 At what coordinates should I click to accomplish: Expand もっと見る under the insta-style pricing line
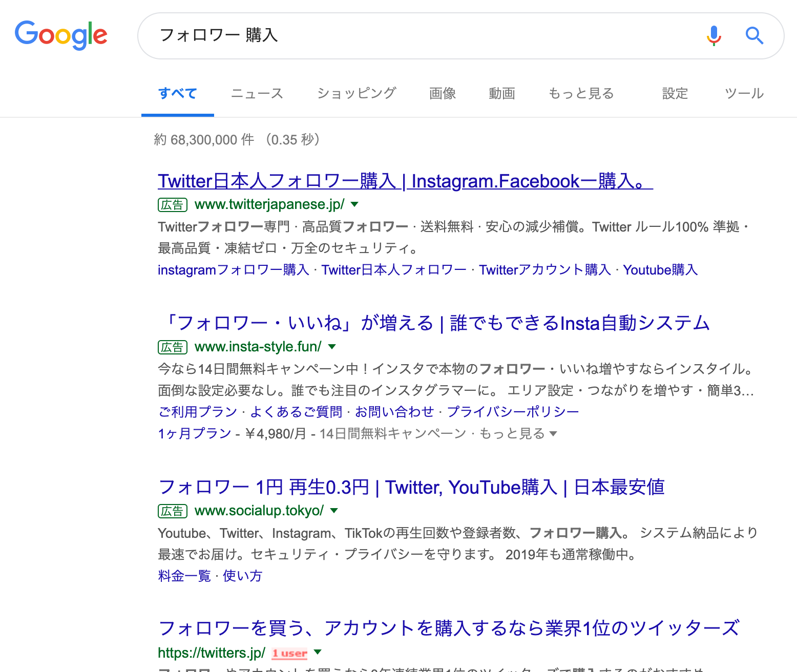(x=518, y=433)
